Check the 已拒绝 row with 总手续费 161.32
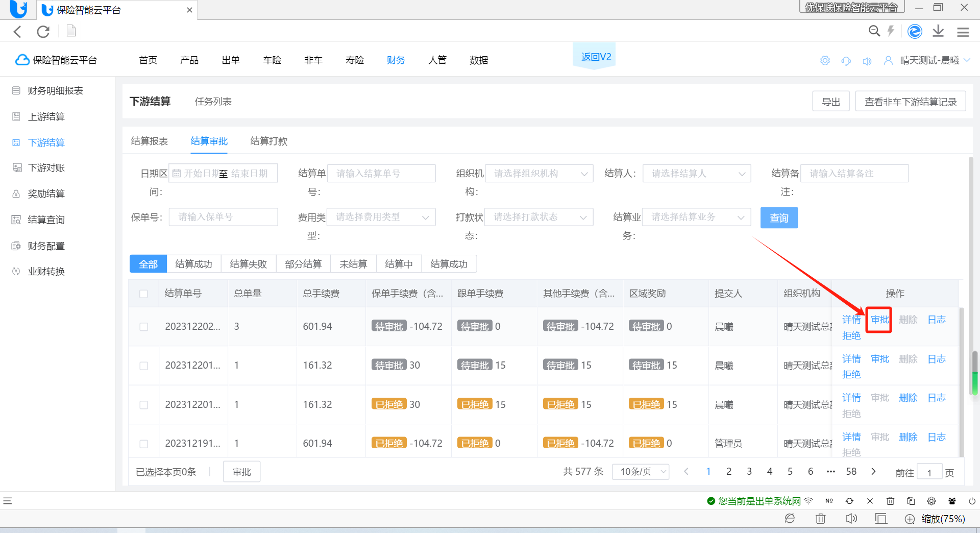980x533 pixels. (x=144, y=405)
